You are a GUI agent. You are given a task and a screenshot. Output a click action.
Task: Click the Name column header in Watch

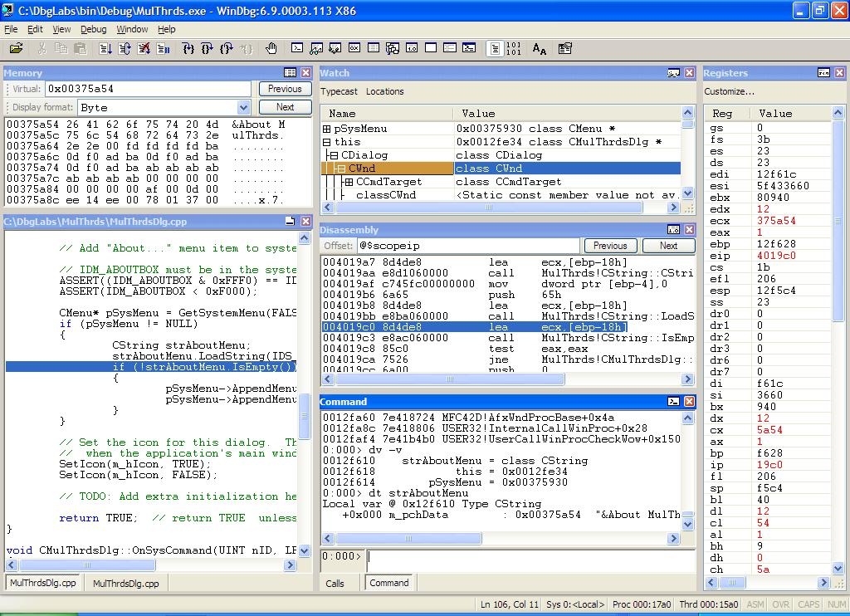342,114
